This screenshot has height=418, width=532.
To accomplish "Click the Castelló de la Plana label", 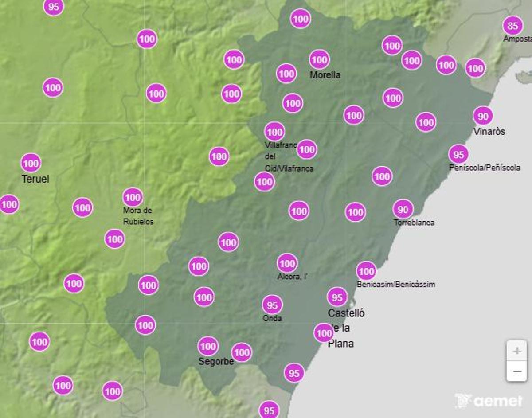I will click(x=346, y=328).
